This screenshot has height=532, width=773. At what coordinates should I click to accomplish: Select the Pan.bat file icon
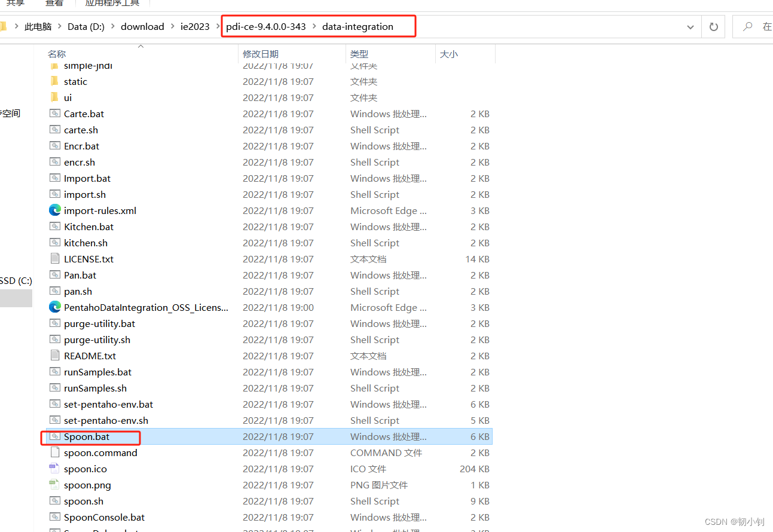click(54, 275)
